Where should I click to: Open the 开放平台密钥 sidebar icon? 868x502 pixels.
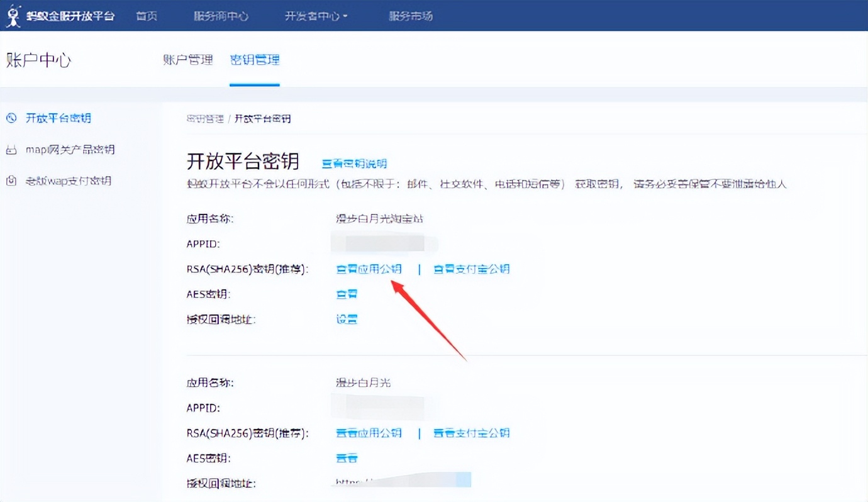click(11, 118)
